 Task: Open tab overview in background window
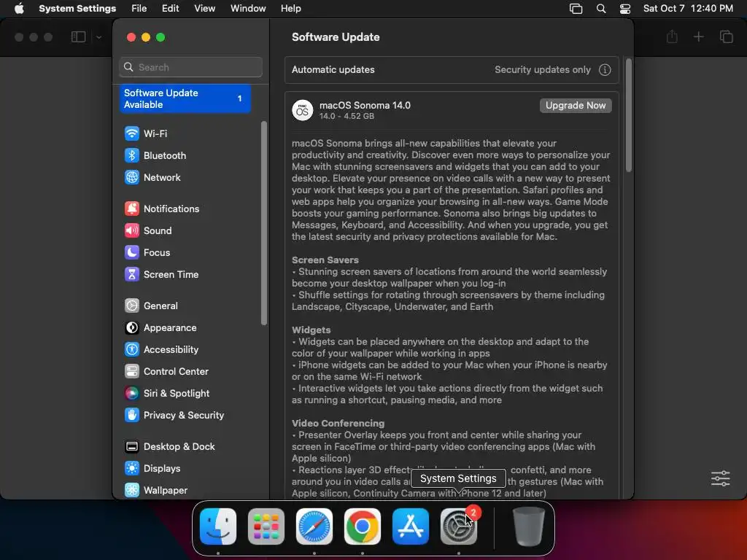(x=726, y=36)
